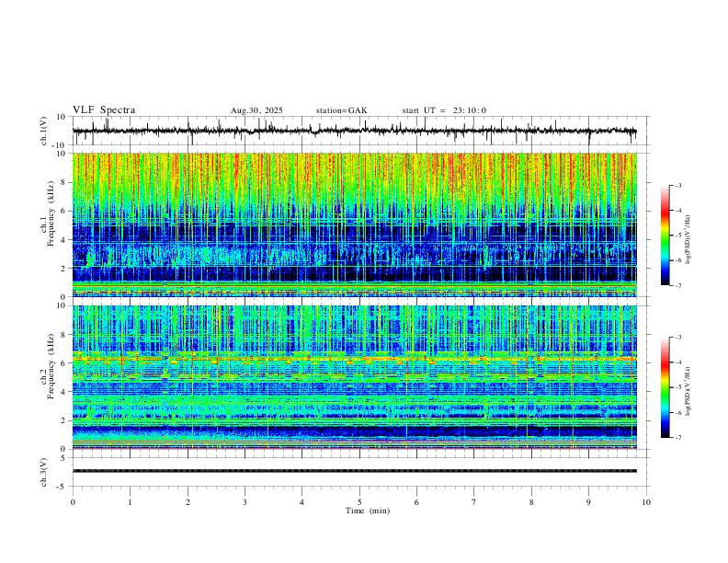728x563 pixels.
Task: Click tick "1" on the Time axis
Action: coord(130,502)
